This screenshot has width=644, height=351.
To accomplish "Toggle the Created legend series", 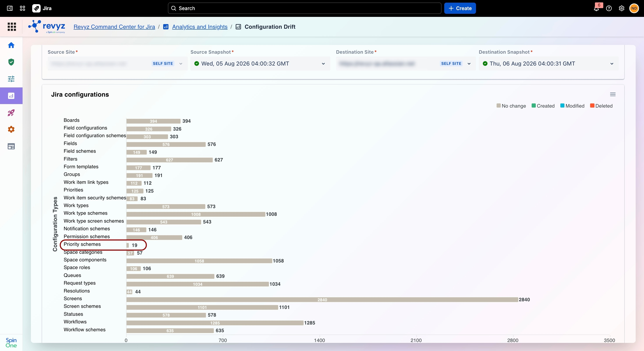I will (543, 106).
